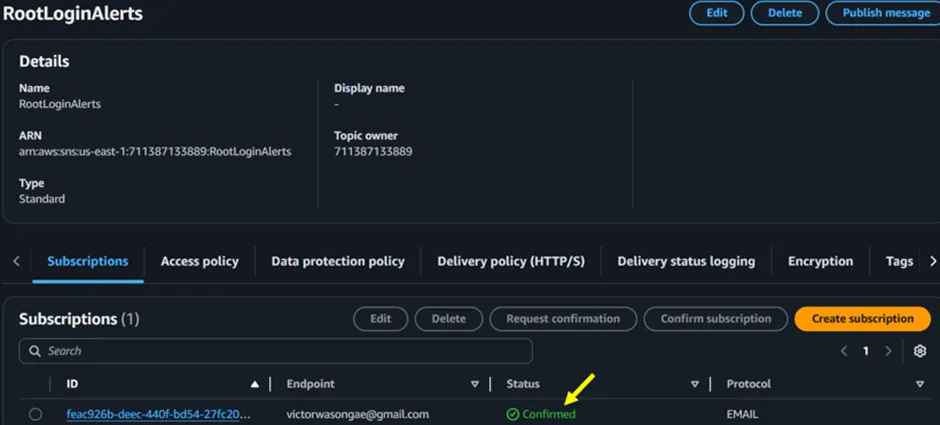
Task: Focus the subscriptions Search field
Action: (276, 351)
